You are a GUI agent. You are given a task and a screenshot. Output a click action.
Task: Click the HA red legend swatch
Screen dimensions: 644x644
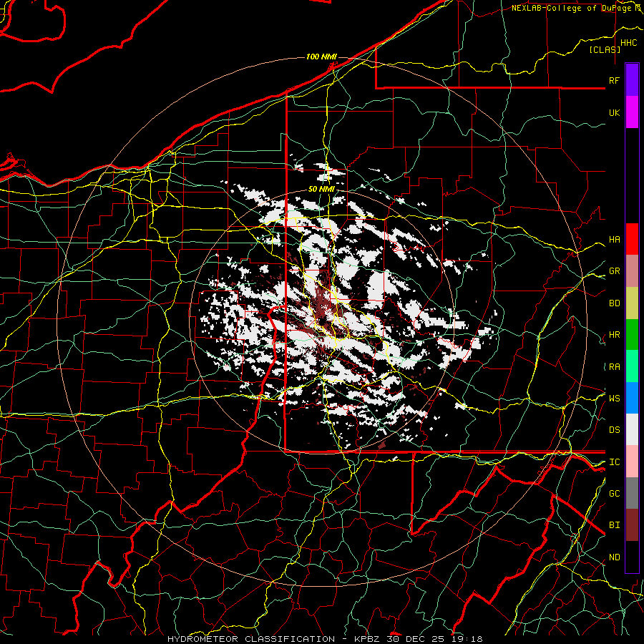click(632, 239)
